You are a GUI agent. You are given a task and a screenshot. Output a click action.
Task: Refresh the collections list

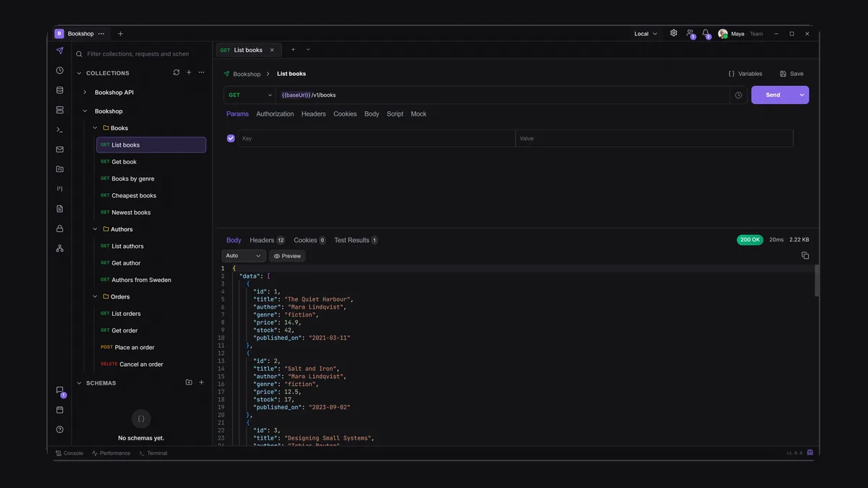(x=176, y=72)
